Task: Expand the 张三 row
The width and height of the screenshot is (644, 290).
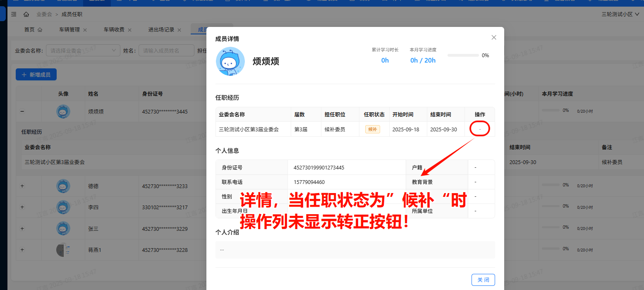Action: 22,229
